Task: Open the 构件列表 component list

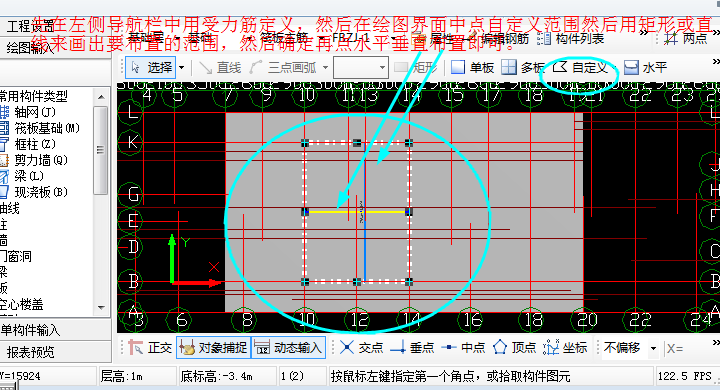Action: (571, 39)
